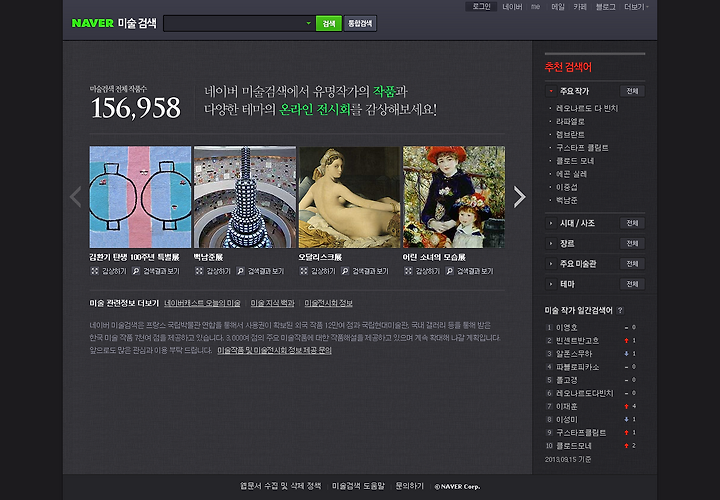Select 에곤 실레 in recommended artists
Screen dimensions: 720x500
tap(571, 174)
